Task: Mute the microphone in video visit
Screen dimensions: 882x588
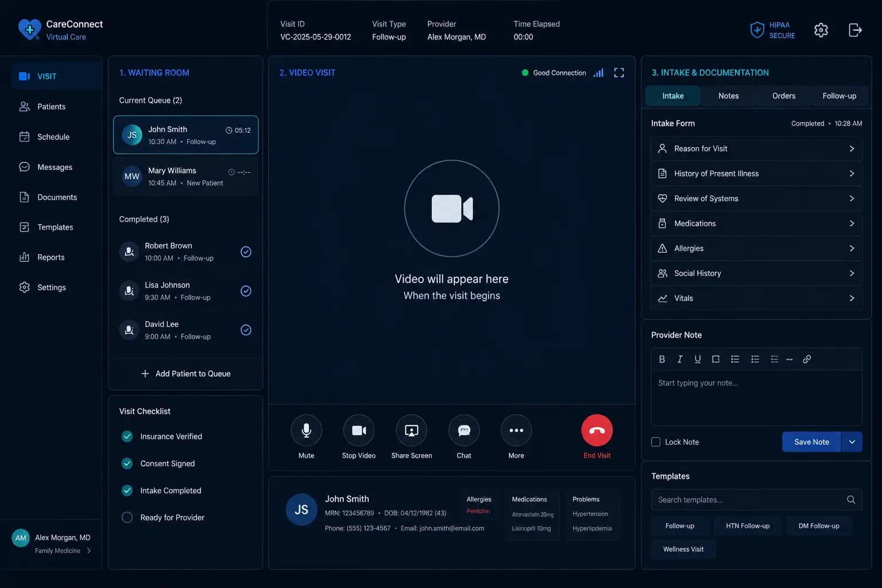Action: (306, 430)
